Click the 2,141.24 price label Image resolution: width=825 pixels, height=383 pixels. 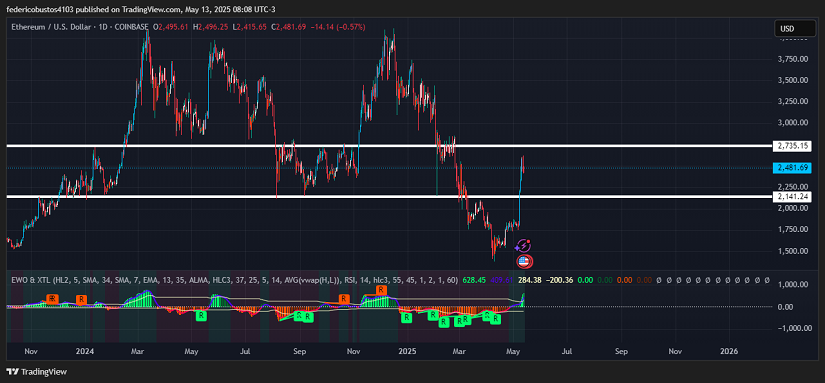[792, 197]
